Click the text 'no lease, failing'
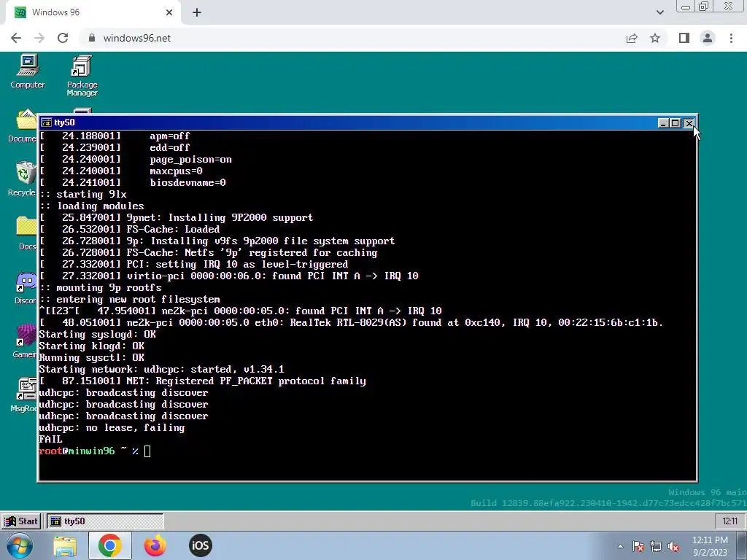 click(135, 427)
